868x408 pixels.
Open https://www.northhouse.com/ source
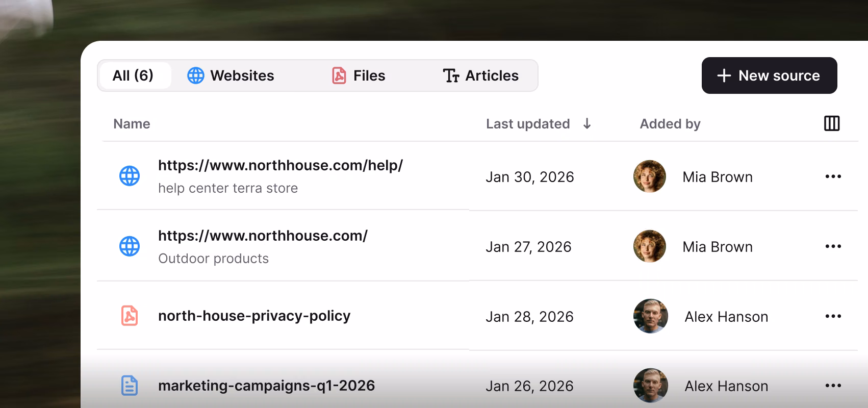coord(263,236)
